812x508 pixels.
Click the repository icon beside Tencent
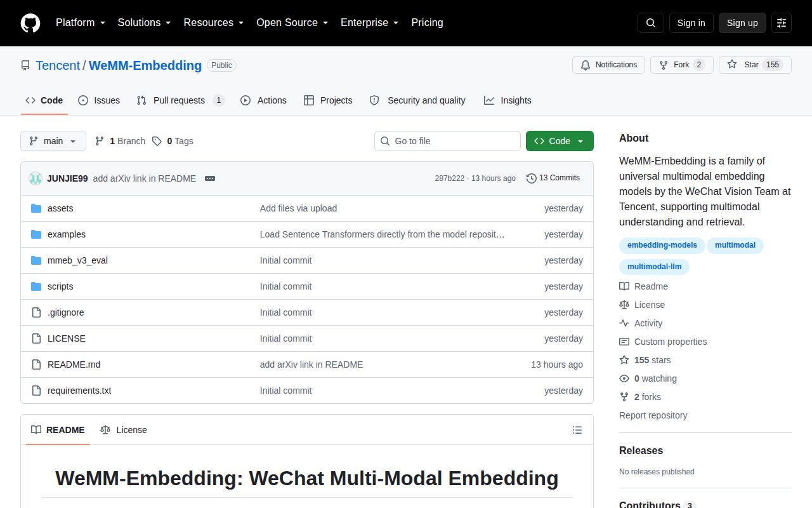[25, 65]
